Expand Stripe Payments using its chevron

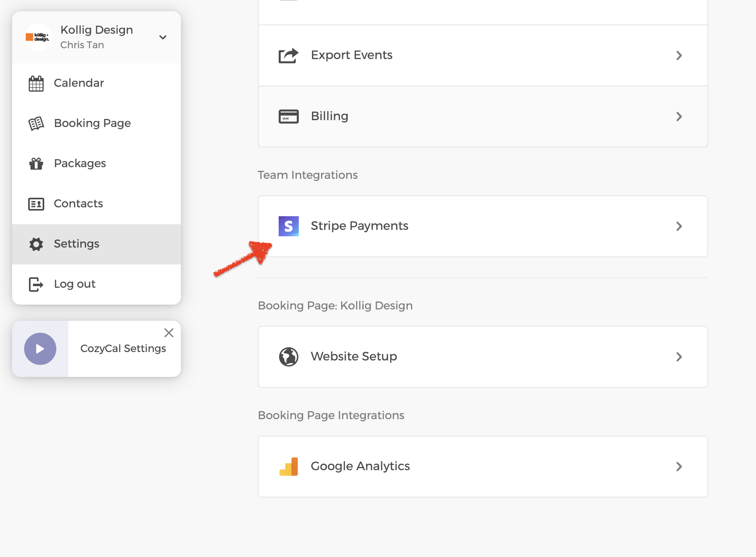(x=679, y=226)
